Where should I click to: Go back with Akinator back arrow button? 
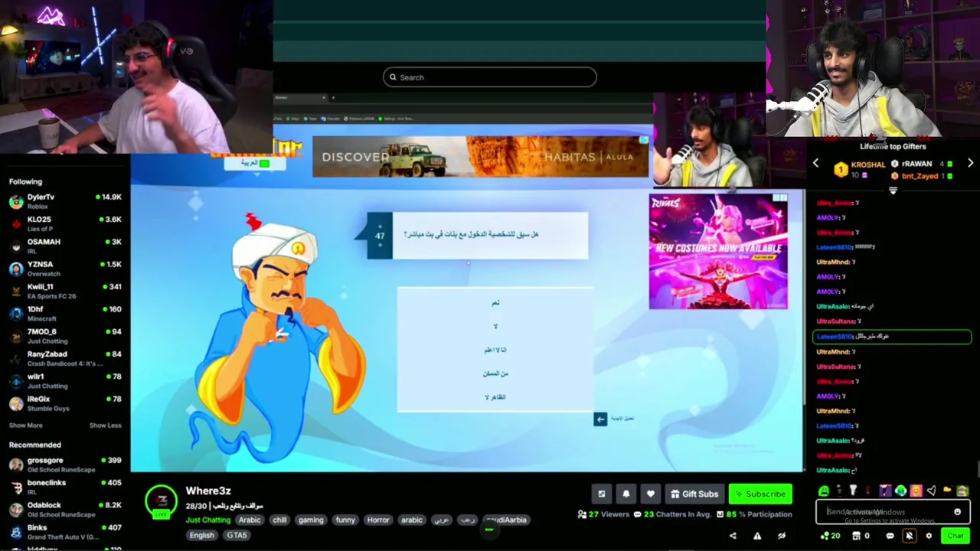(600, 419)
